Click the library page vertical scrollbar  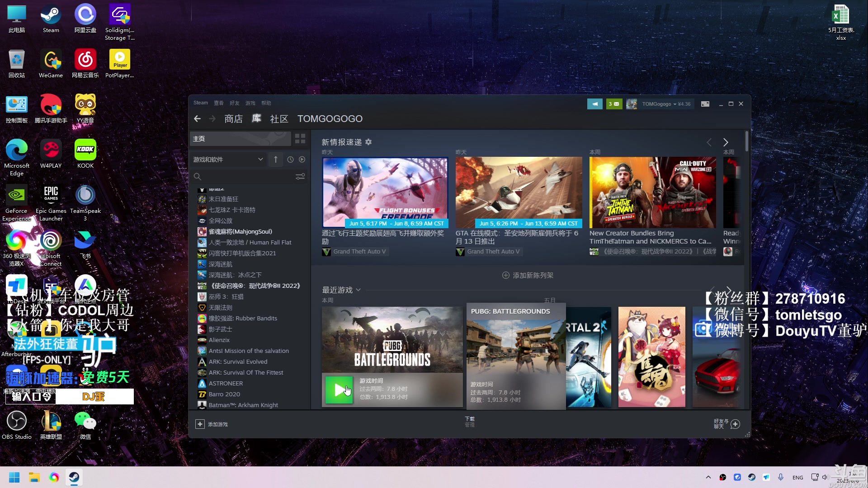(x=746, y=142)
